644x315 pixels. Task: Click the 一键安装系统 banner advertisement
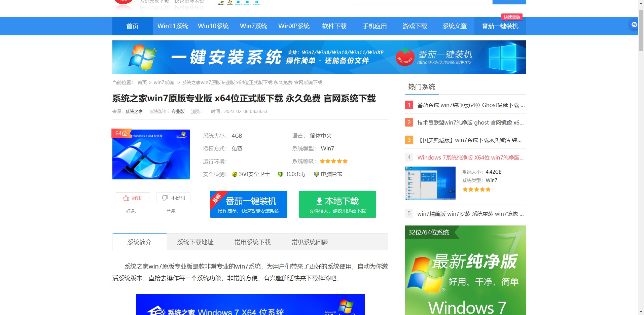(x=319, y=57)
